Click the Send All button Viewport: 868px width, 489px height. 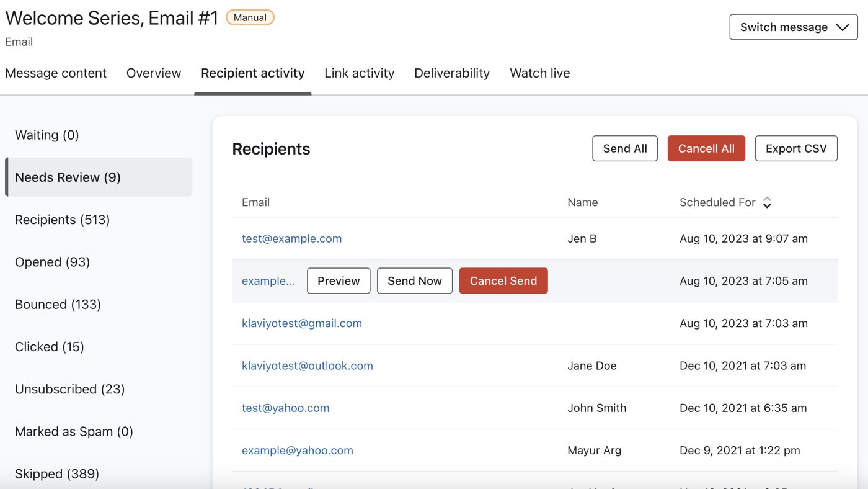[624, 148]
